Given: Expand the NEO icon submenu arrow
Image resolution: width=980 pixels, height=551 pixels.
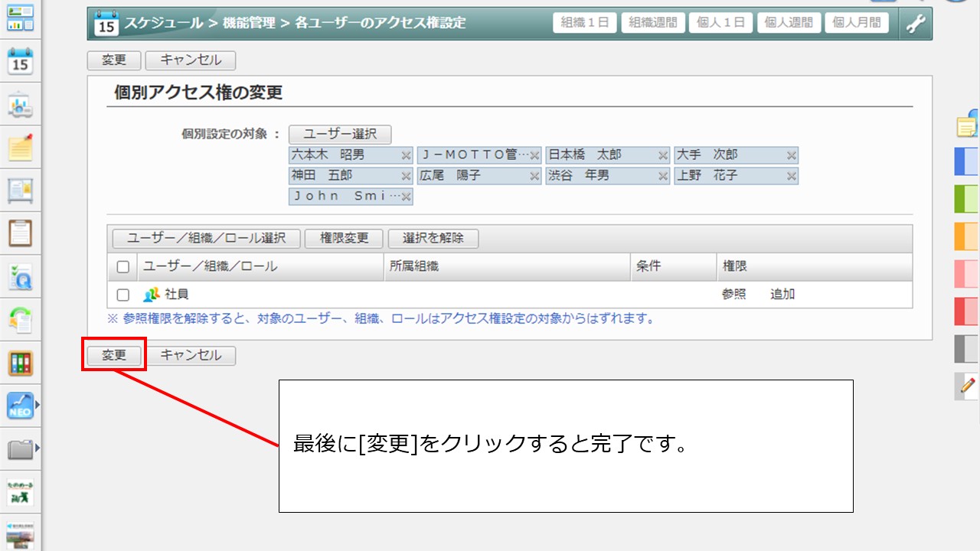Looking at the screenshot, I should 37,405.
